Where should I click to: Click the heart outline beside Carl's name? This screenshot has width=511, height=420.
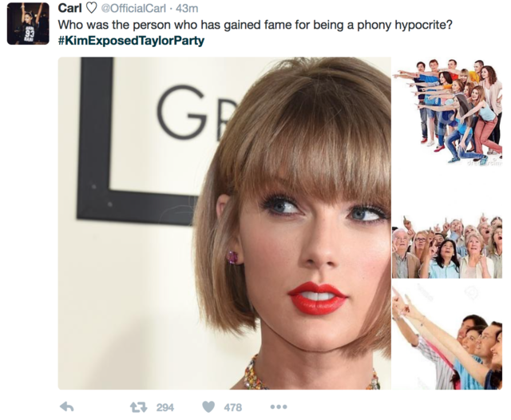92,9
